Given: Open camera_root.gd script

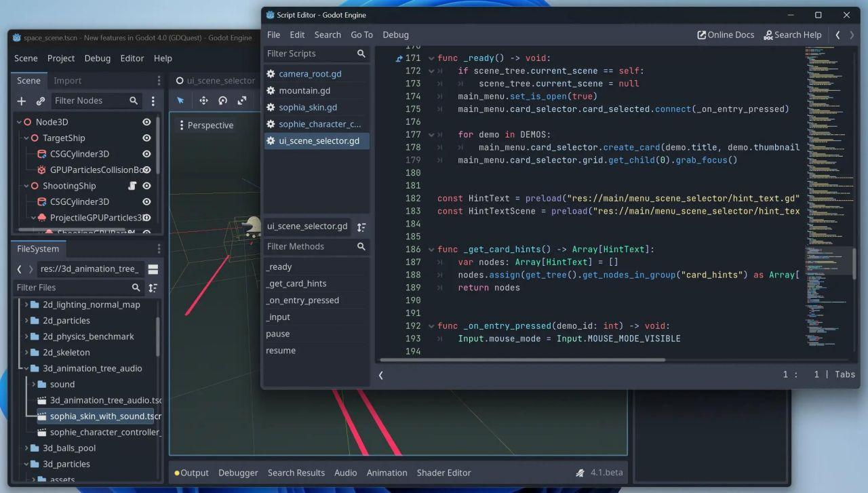Looking at the screenshot, I should 317,74.
